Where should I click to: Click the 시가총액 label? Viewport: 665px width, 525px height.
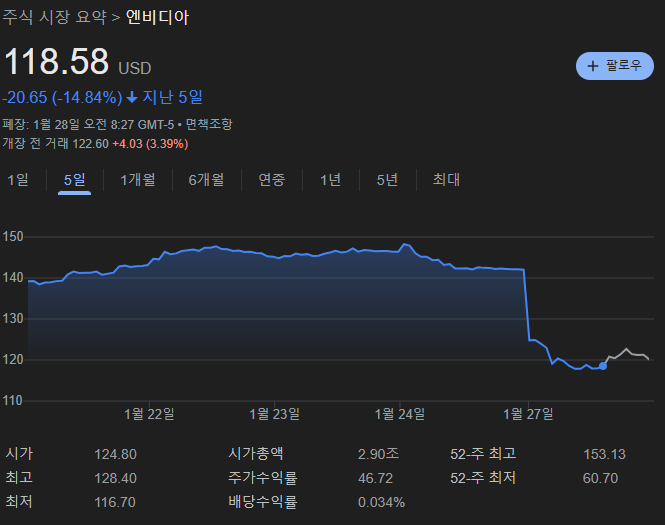point(256,454)
